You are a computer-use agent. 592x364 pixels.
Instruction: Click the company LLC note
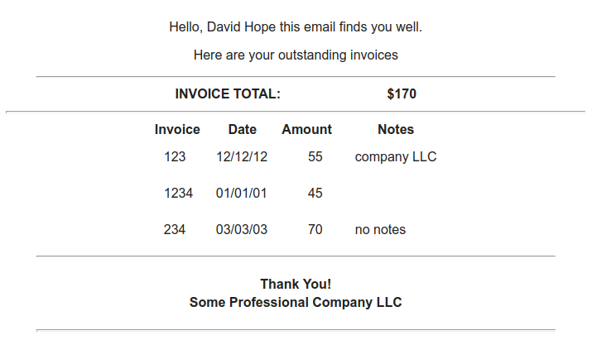(x=396, y=157)
